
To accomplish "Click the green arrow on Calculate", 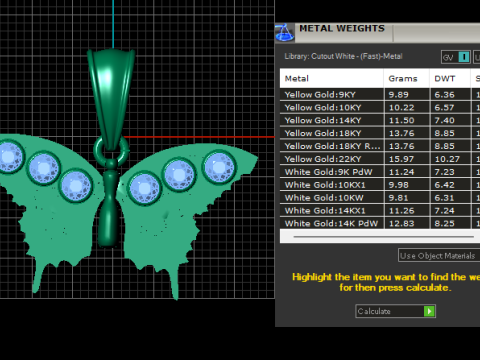I will [x=429, y=311].
